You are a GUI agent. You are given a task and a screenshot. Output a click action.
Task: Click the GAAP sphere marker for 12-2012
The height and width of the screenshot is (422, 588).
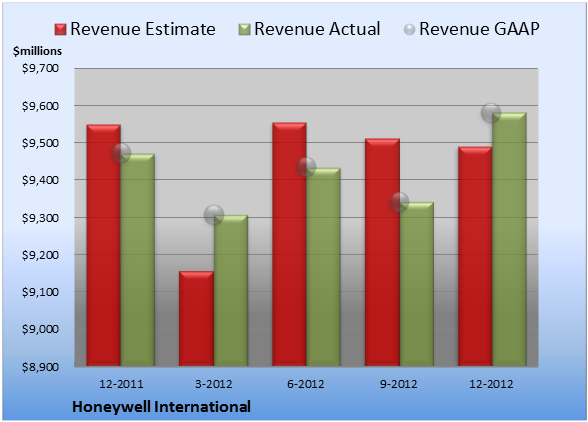[x=491, y=113]
